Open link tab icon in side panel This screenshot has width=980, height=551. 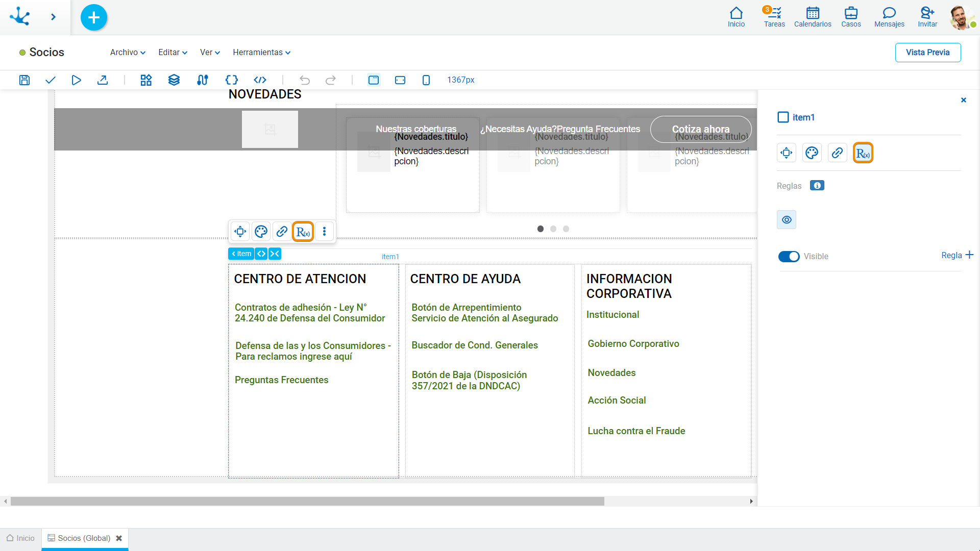point(837,153)
